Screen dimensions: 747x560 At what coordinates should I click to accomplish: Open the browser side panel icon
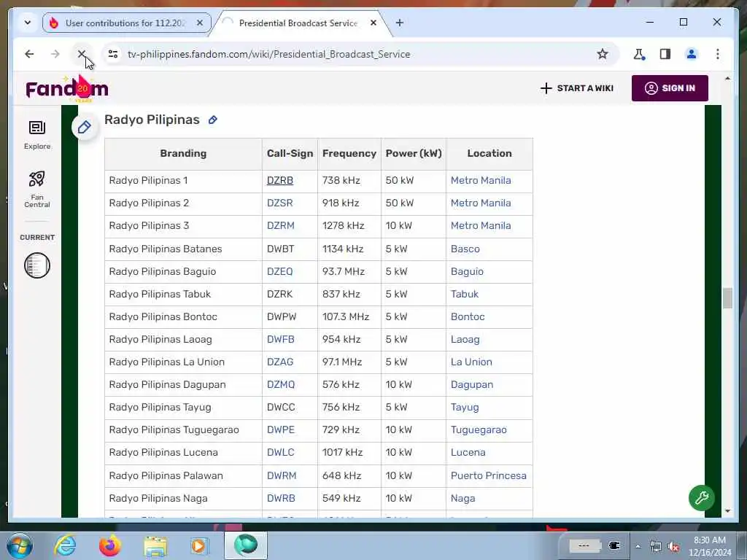665,54
